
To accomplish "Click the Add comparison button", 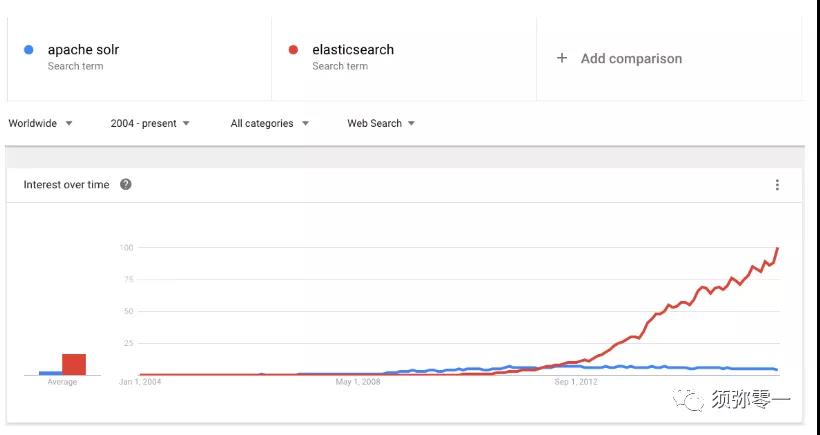I will [619, 58].
